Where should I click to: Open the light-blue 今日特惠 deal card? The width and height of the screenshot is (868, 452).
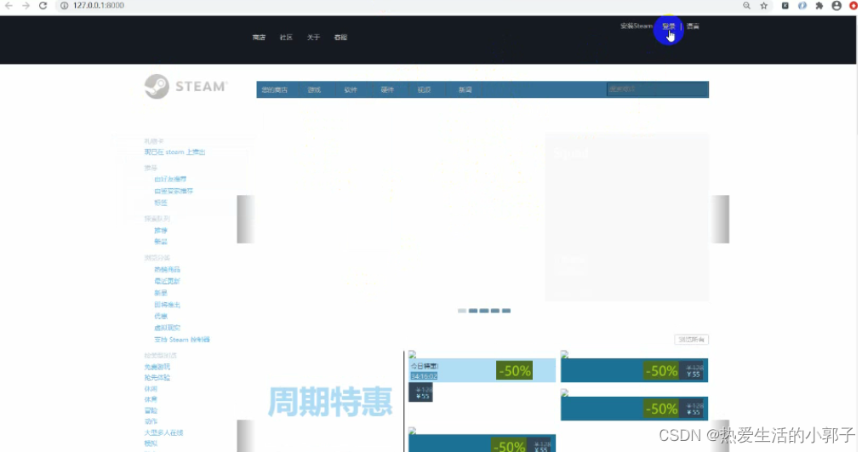click(x=482, y=370)
